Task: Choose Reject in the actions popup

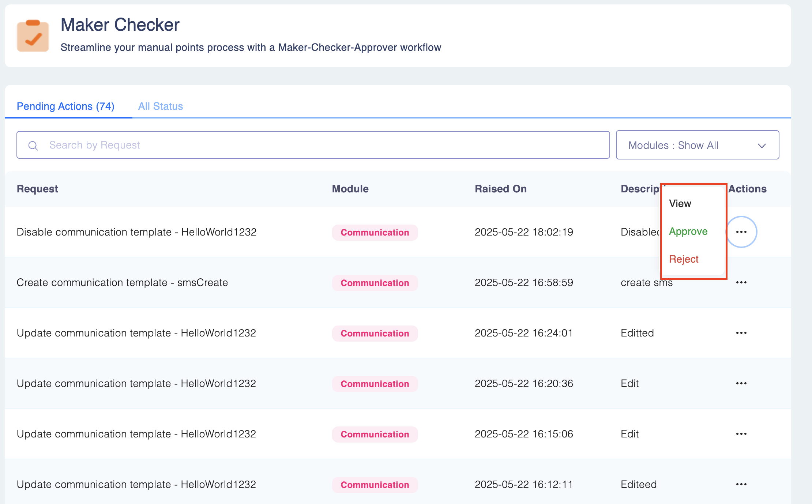Action: [683, 259]
